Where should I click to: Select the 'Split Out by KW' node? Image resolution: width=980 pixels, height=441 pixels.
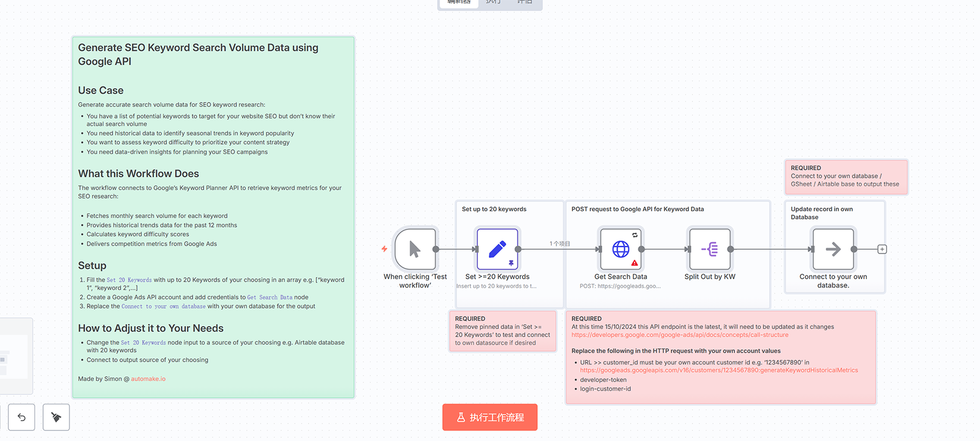(709, 249)
